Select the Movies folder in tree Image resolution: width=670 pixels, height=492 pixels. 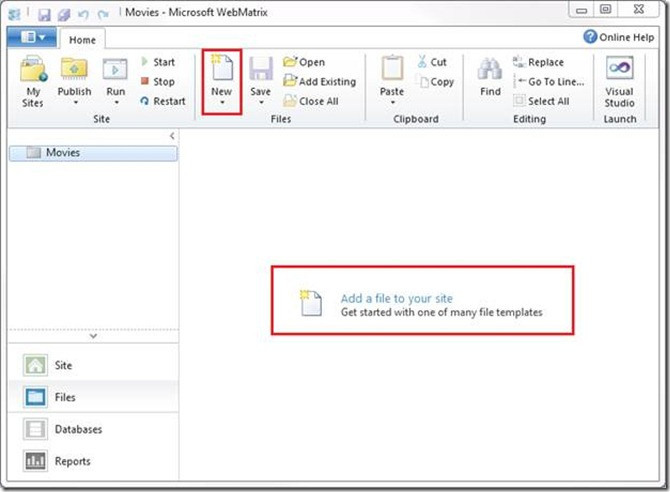pos(93,153)
